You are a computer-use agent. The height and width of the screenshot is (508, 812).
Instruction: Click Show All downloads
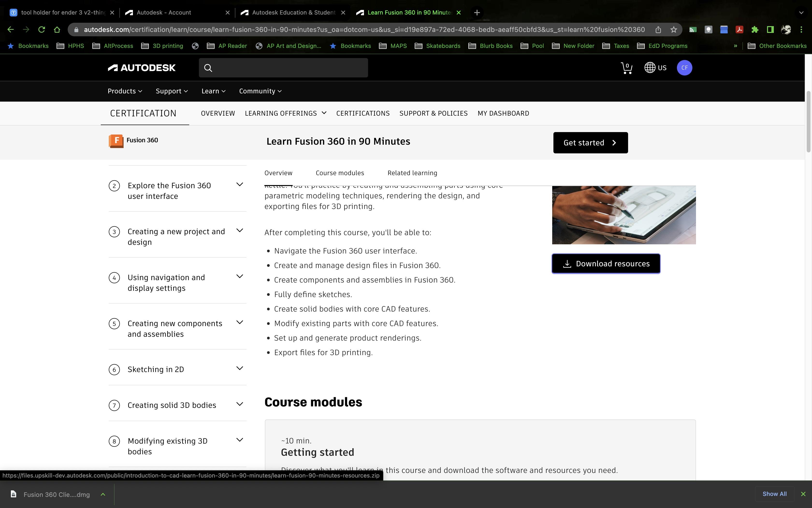774,494
